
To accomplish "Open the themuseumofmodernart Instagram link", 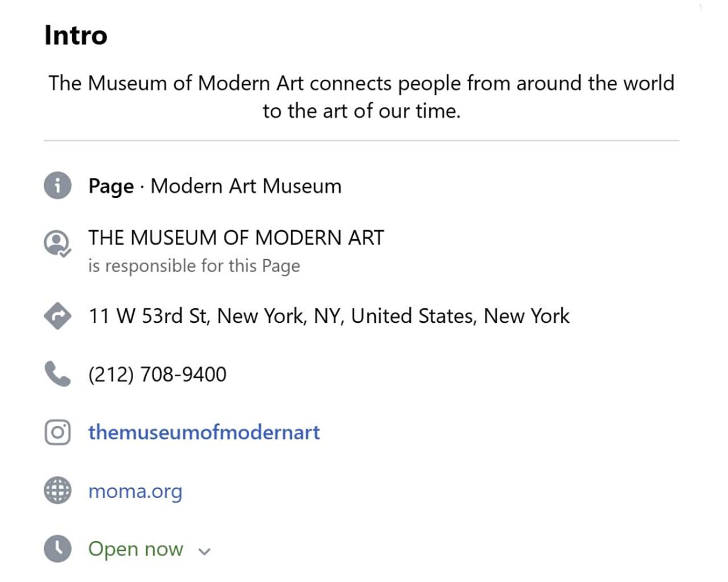I will click(204, 432).
